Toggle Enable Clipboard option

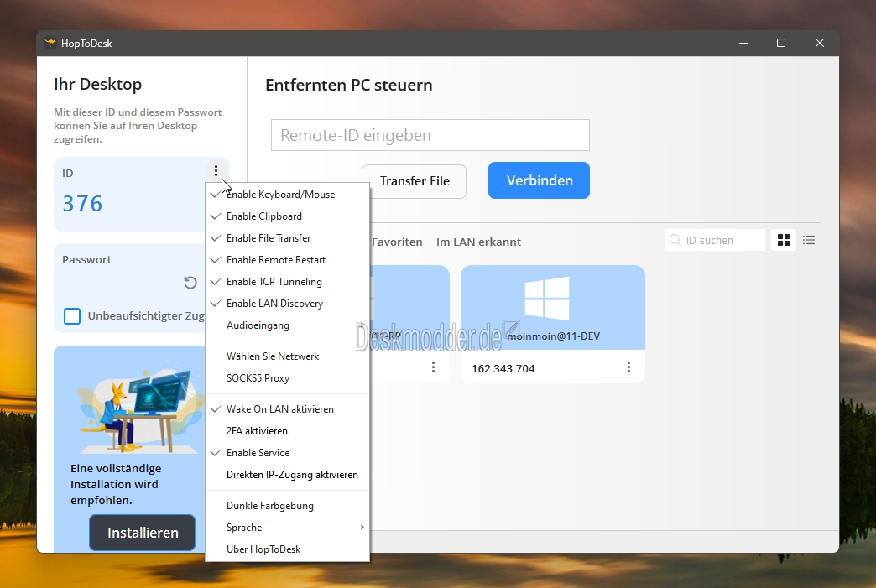click(x=288, y=216)
